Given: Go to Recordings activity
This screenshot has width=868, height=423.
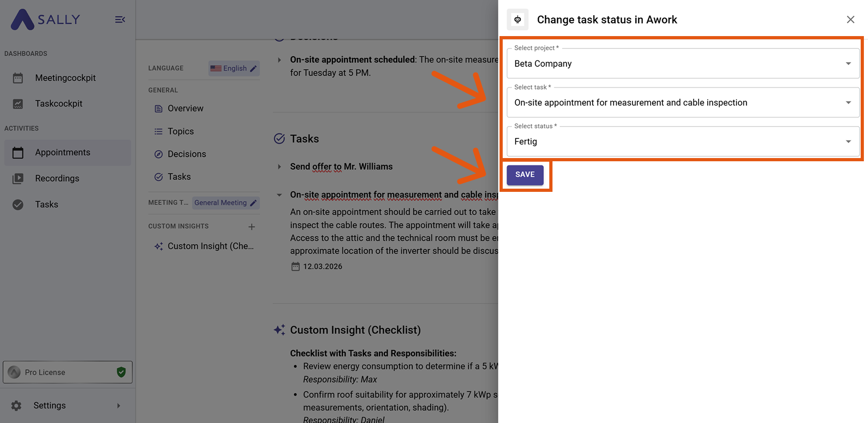Looking at the screenshot, I should pos(57,179).
